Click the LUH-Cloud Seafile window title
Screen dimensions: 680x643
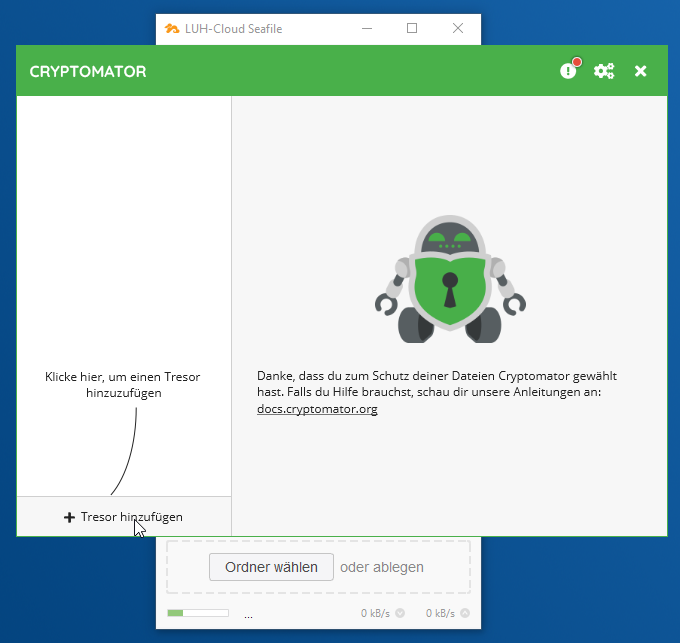click(233, 29)
